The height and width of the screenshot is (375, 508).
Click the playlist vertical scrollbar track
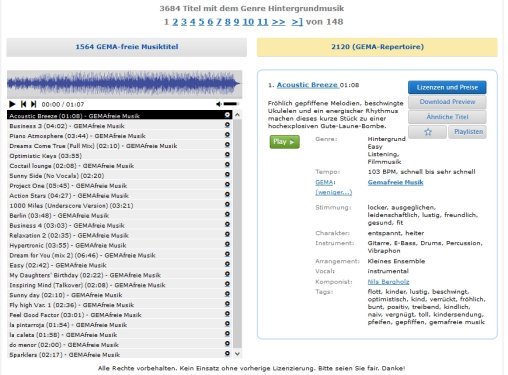click(237, 233)
